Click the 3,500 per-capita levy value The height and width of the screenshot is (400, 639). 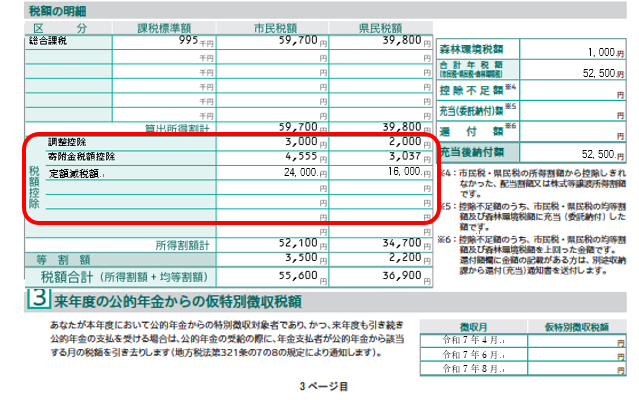301,257
